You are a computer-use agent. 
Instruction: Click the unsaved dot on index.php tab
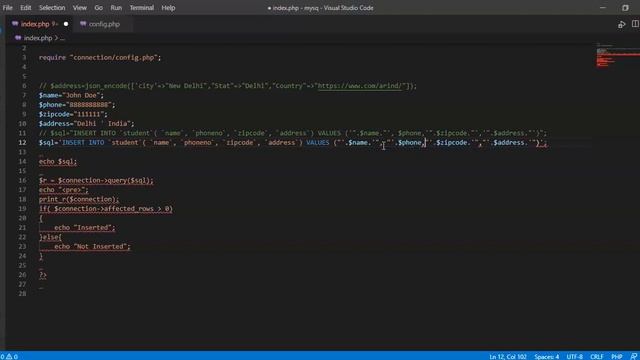66,24
